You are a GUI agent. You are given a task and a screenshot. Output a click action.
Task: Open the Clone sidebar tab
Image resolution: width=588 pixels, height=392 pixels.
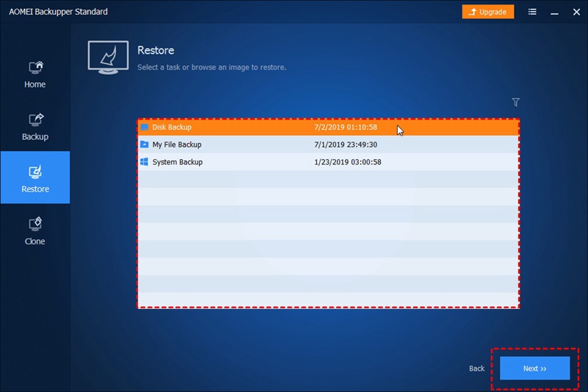click(x=35, y=231)
